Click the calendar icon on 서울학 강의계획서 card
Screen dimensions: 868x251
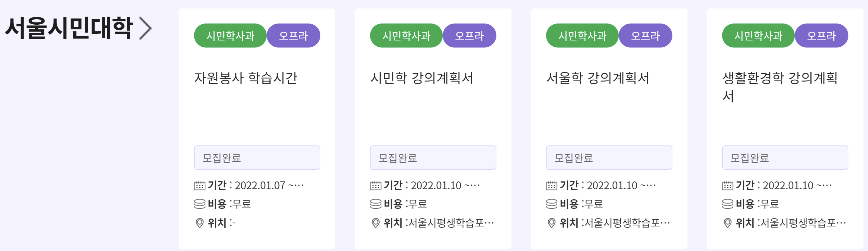click(x=551, y=185)
